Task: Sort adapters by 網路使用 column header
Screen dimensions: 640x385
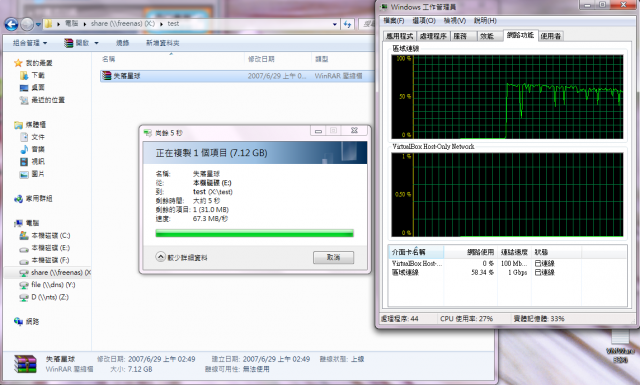Action: 471,252
